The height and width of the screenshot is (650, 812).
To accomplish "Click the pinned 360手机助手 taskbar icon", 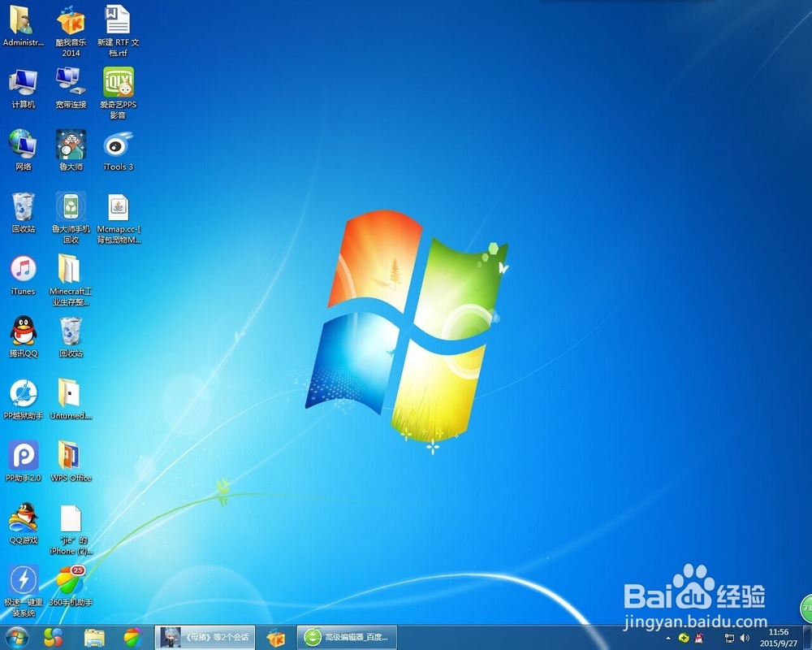I will tap(133, 638).
